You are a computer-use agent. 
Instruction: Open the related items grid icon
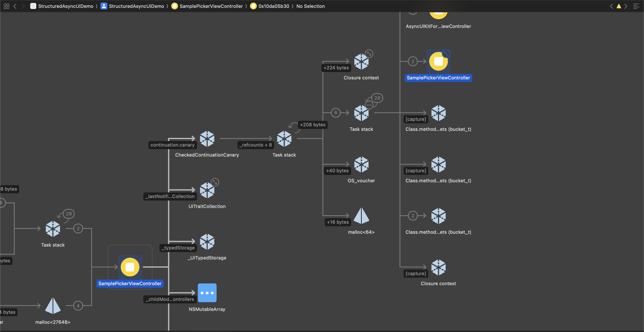pos(7,6)
